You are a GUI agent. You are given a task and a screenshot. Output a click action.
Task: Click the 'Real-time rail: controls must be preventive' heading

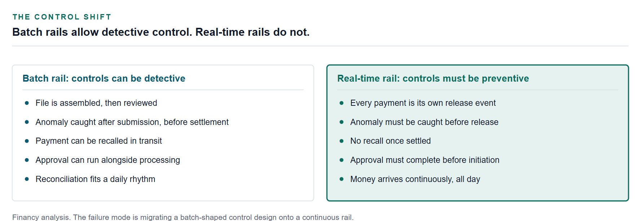pyautogui.click(x=433, y=78)
